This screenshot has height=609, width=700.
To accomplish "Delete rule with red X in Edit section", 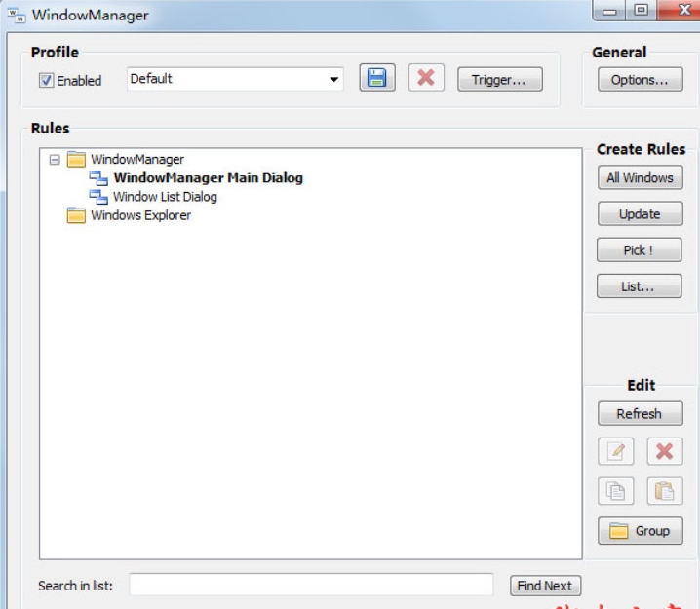I will click(665, 451).
